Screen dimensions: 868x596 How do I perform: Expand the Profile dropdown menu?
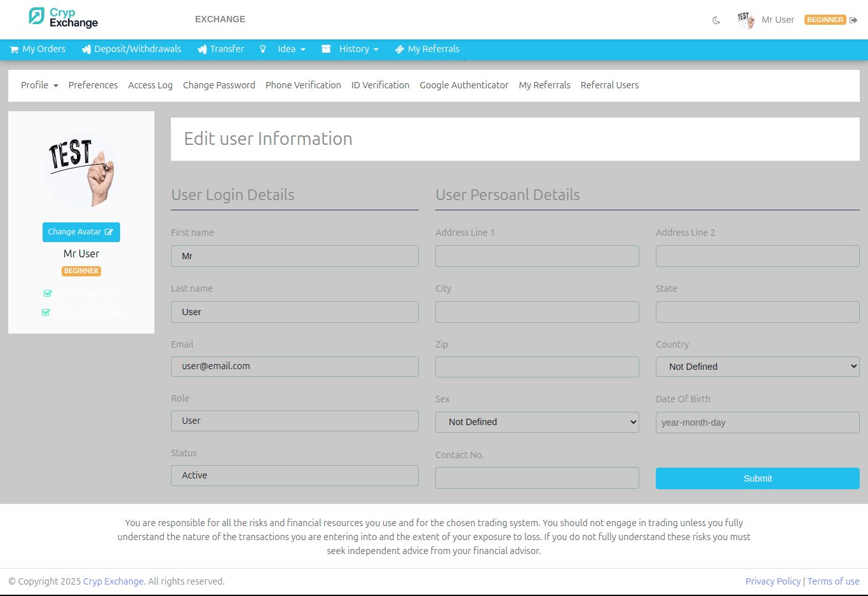pyautogui.click(x=39, y=85)
